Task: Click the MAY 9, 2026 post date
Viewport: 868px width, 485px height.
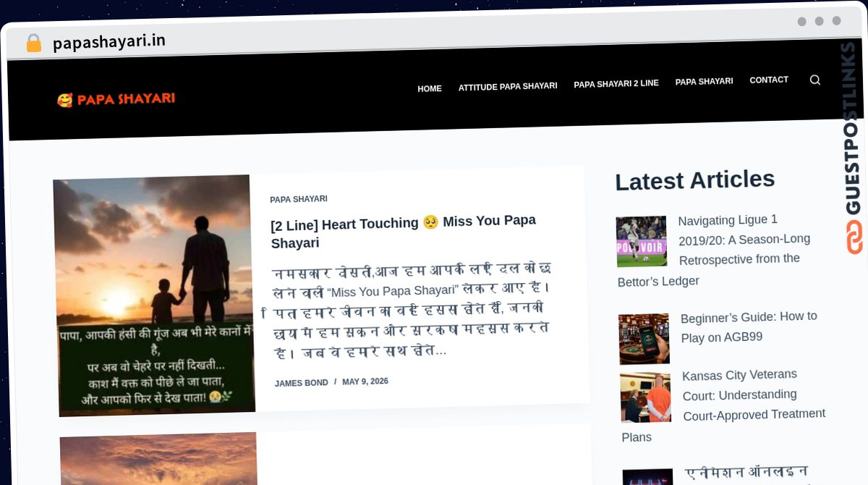Action: 365,381
